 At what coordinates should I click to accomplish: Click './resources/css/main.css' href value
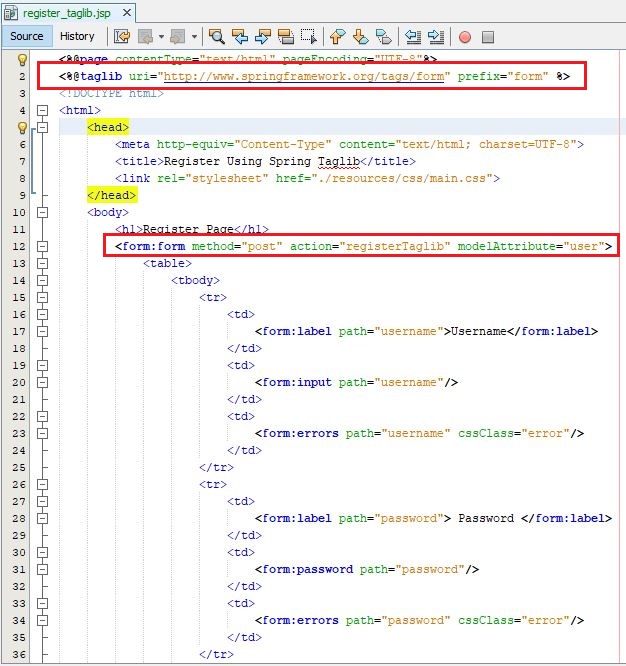pyautogui.click(x=402, y=178)
